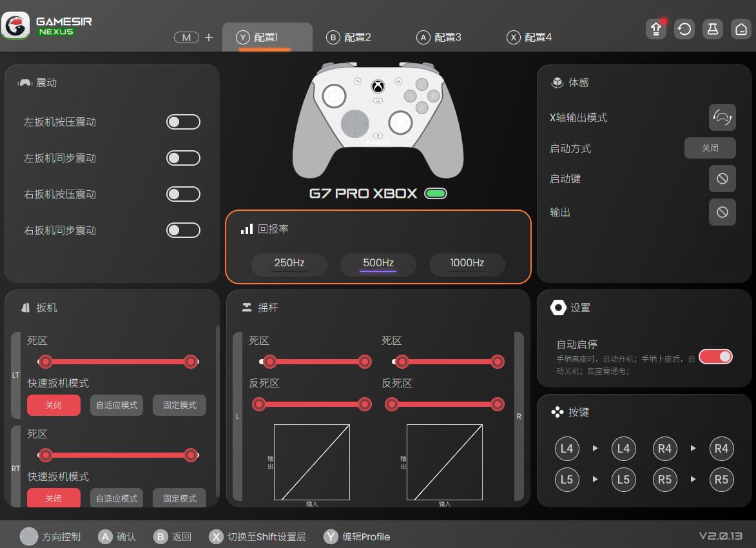Select LT 固定模式 quick trigger option

click(x=179, y=406)
